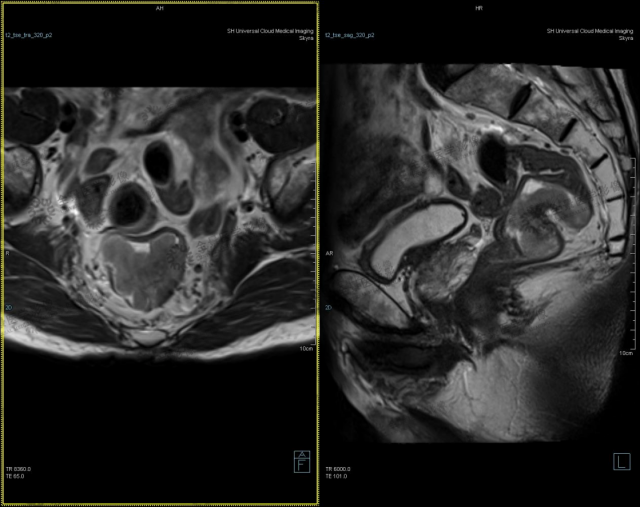Click the HR orientation marker atop the sagittal view
Screen dimensions: 640x507
coord(480,7)
